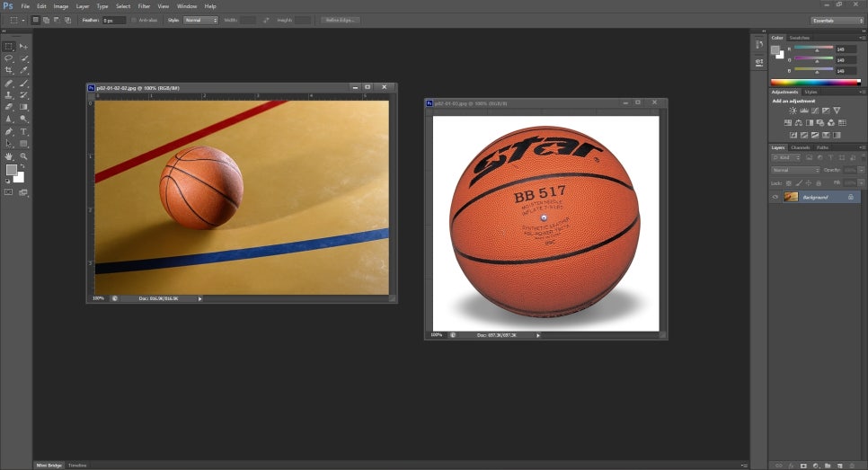The image size is (868, 470).
Task: Select the Eyedropper tool
Action: pyautogui.click(x=23, y=71)
